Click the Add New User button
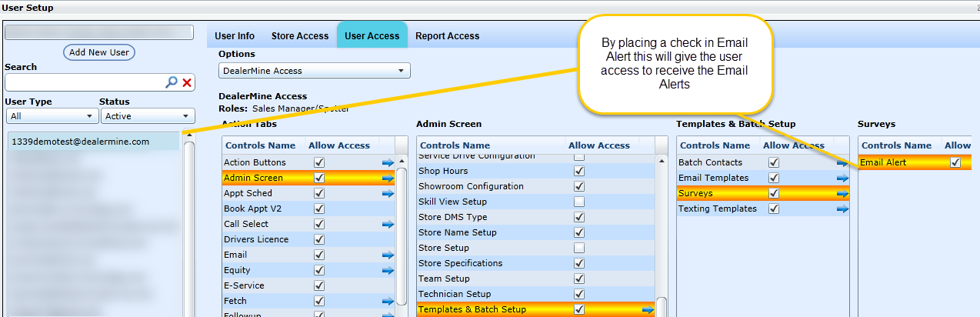Screen dimensions: 980x317 pyautogui.click(x=98, y=52)
